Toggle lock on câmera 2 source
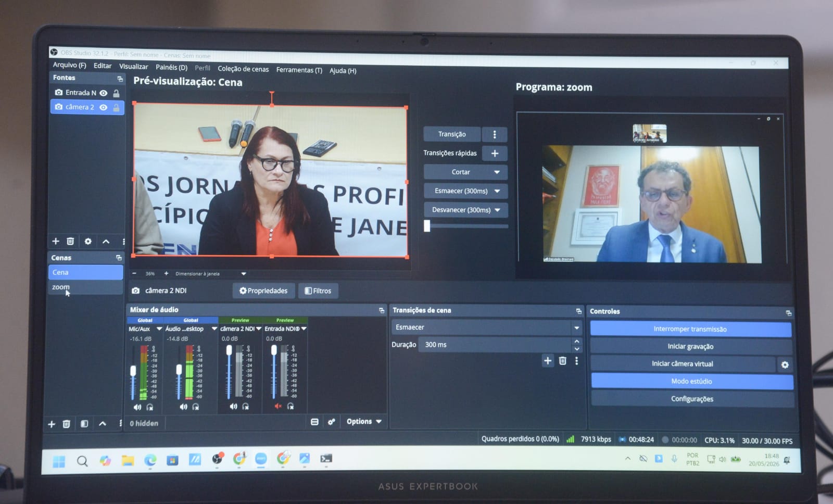 point(116,108)
